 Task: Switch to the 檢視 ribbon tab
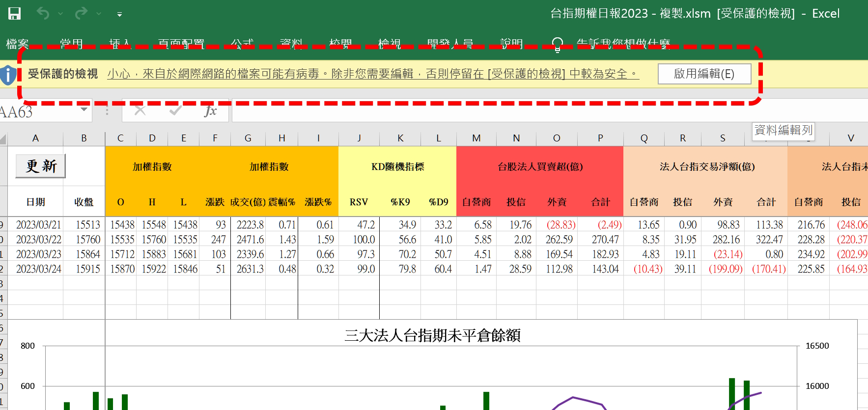tap(390, 44)
